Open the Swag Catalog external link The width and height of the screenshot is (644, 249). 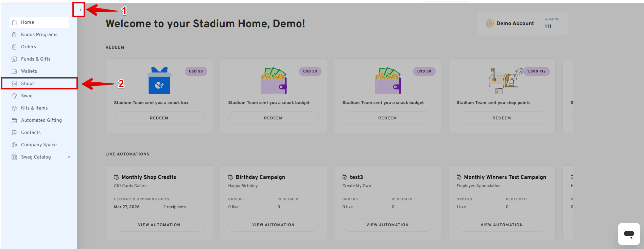36,157
